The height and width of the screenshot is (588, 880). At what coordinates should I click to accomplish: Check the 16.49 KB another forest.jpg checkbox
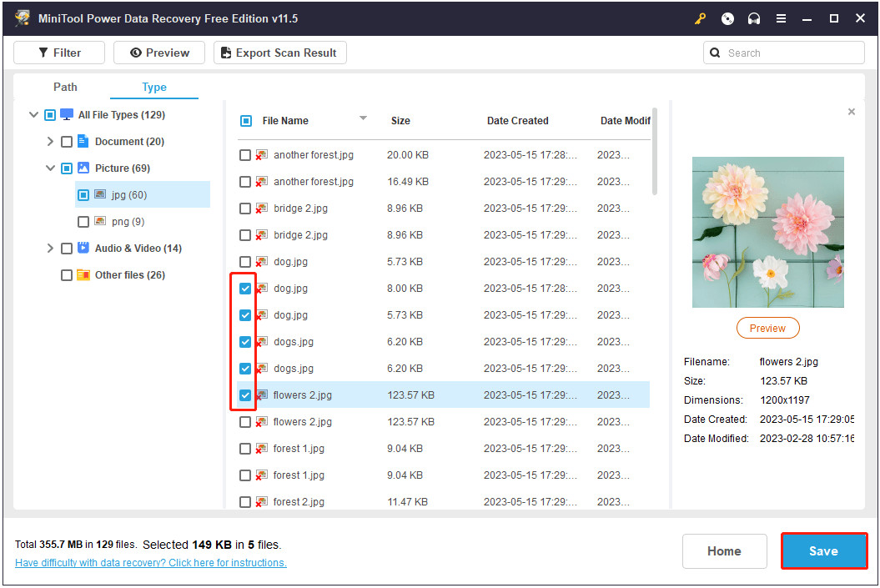click(x=245, y=182)
